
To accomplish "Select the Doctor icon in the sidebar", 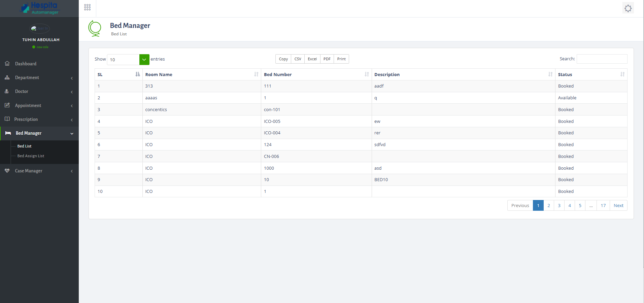I will pyautogui.click(x=7, y=91).
